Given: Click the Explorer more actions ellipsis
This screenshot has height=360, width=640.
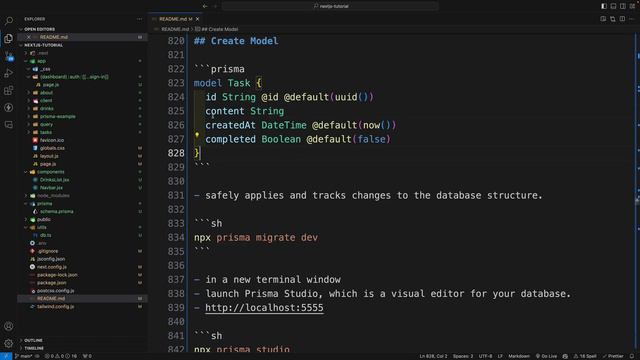Looking at the screenshot, I should click(x=140, y=19).
